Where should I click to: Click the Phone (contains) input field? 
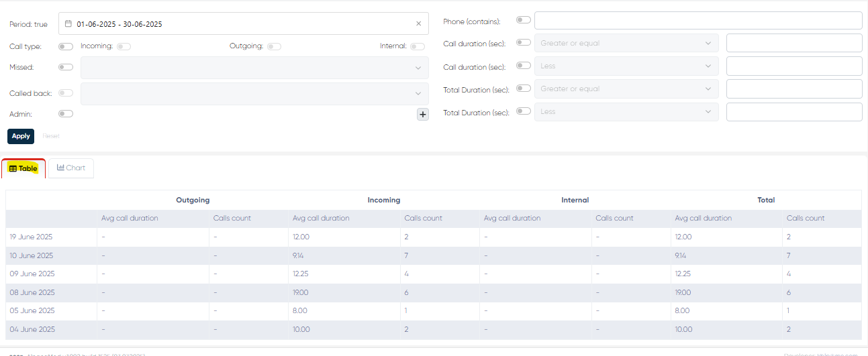coord(697,21)
